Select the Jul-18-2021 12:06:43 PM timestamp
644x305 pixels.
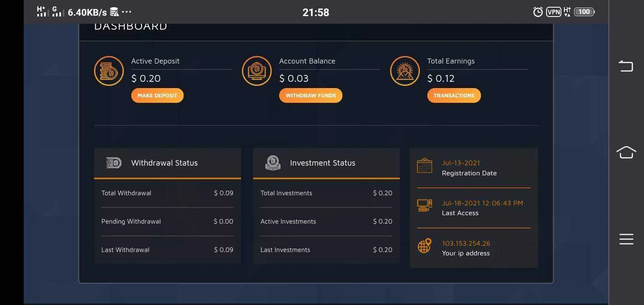coord(483,203)
